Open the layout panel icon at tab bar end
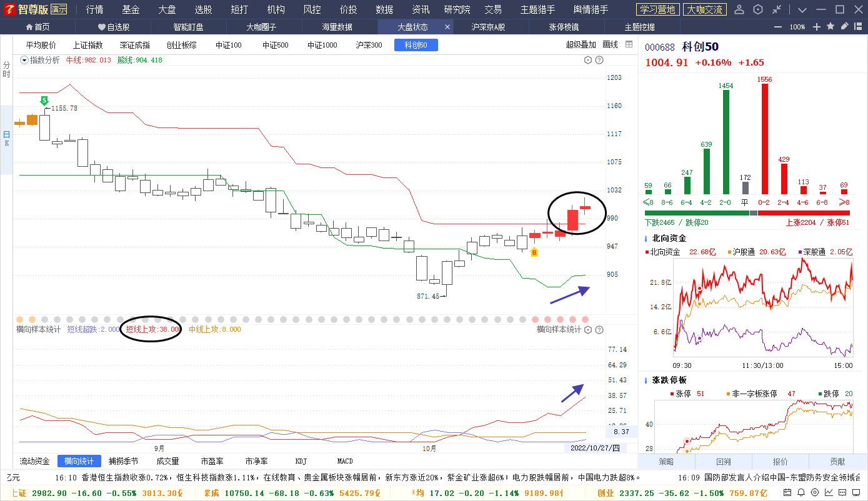The width and height of the screenshot is (868, 501). tap(859, 26)
